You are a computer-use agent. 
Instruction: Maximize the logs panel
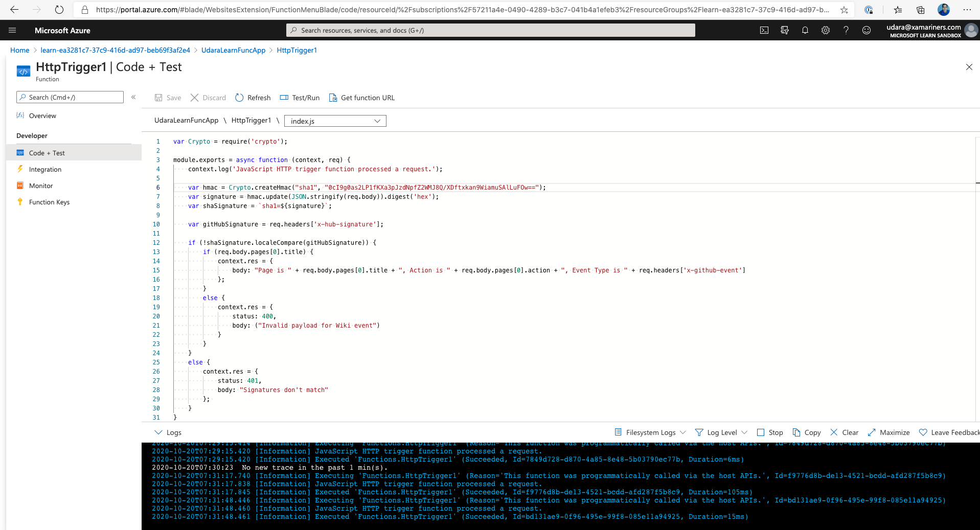[x=889, y=432]
